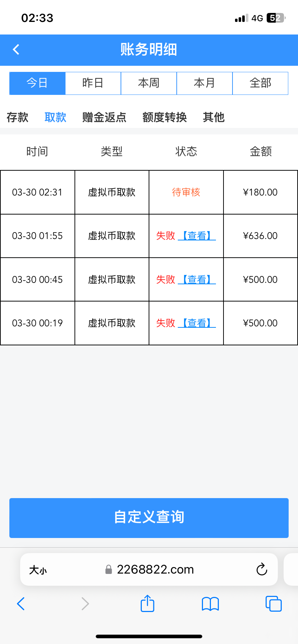Switch to the 额度转换 category

point(164,117)
